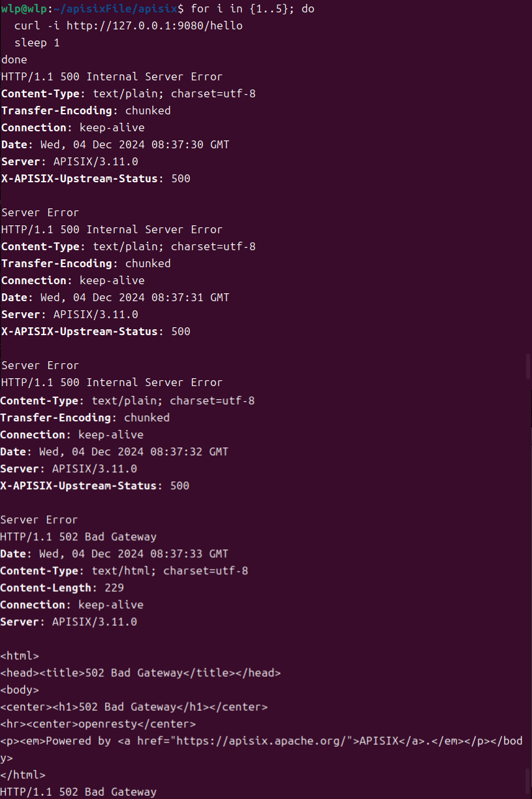Image resolution: width=532 pixels, height=799 pixels.
Task: Click the 'done' keyword line
Action: click(x=14, y=59)
